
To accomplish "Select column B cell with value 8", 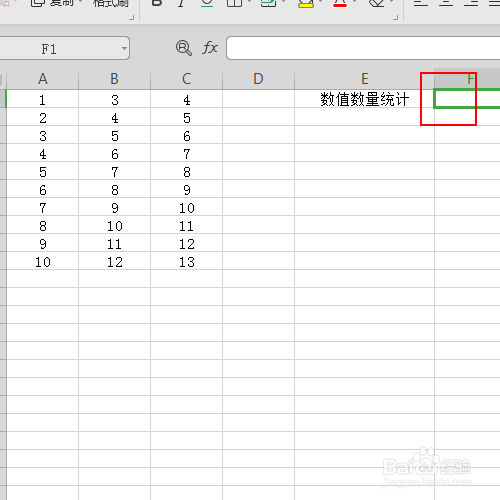I will (x=114, y=190).
